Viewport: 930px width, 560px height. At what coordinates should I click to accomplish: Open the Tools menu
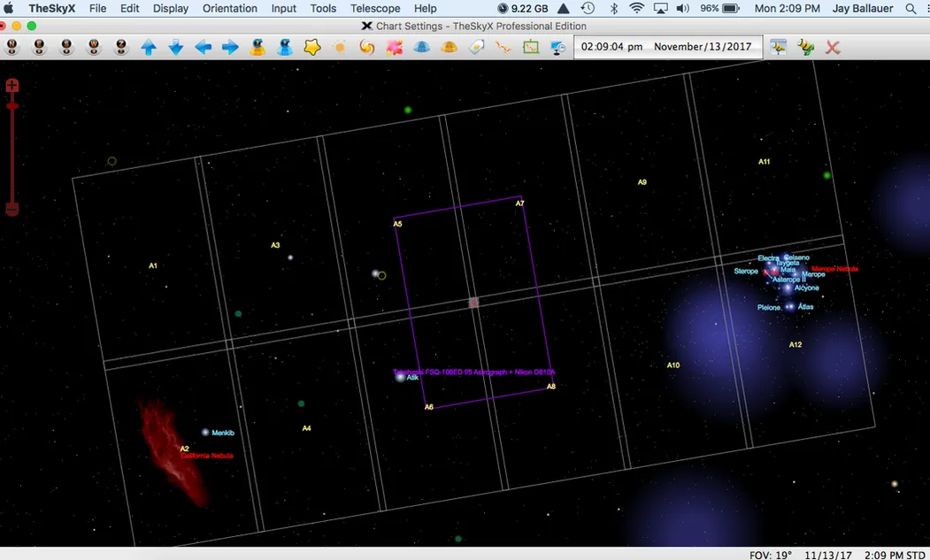pos(323,8)
